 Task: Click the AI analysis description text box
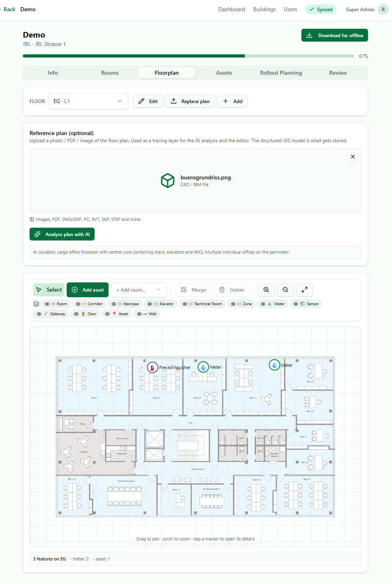[195, 252]
